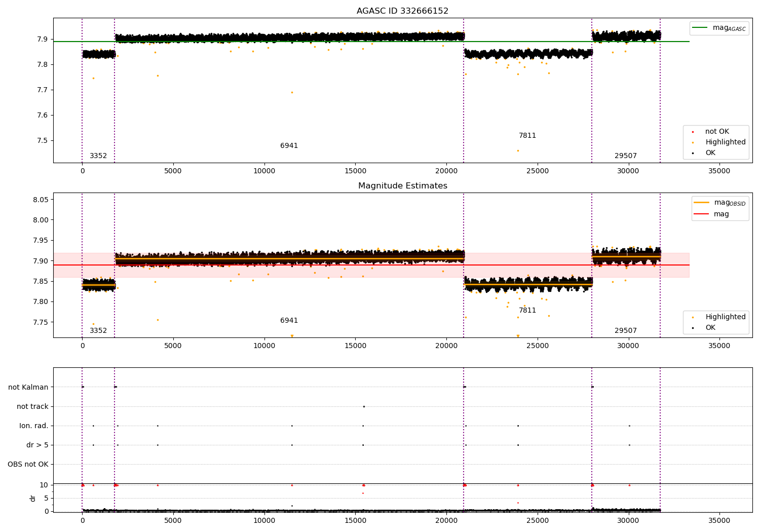Click OBSID label 29507 in middle plot
Viewport: 760px width, 532px height.
click(x=626, y=331)
